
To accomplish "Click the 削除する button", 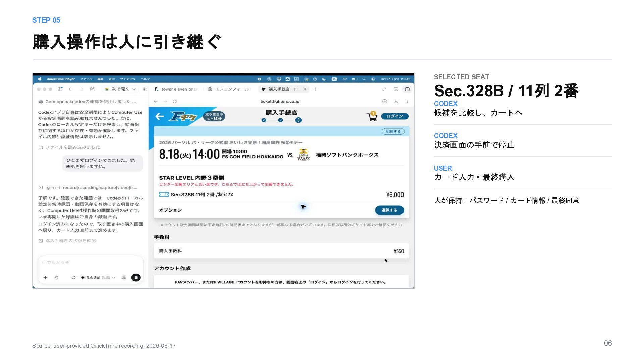I will click(x=393, y=131).
